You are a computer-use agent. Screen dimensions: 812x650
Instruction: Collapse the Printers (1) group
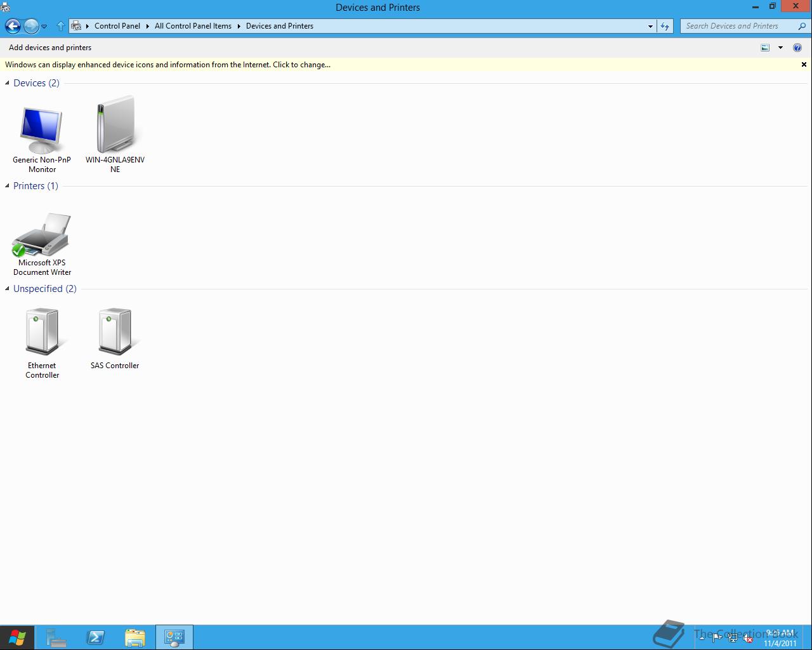(7, 186)
